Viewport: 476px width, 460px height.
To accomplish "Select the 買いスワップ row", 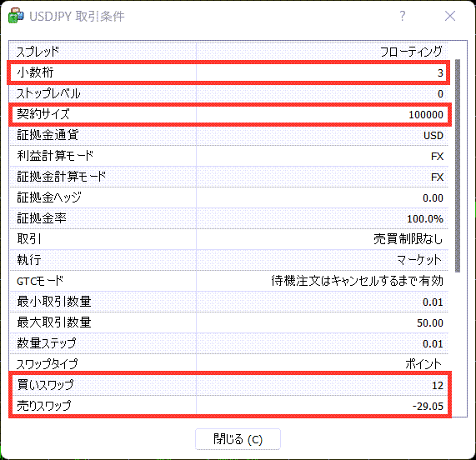I will [229, 385].
